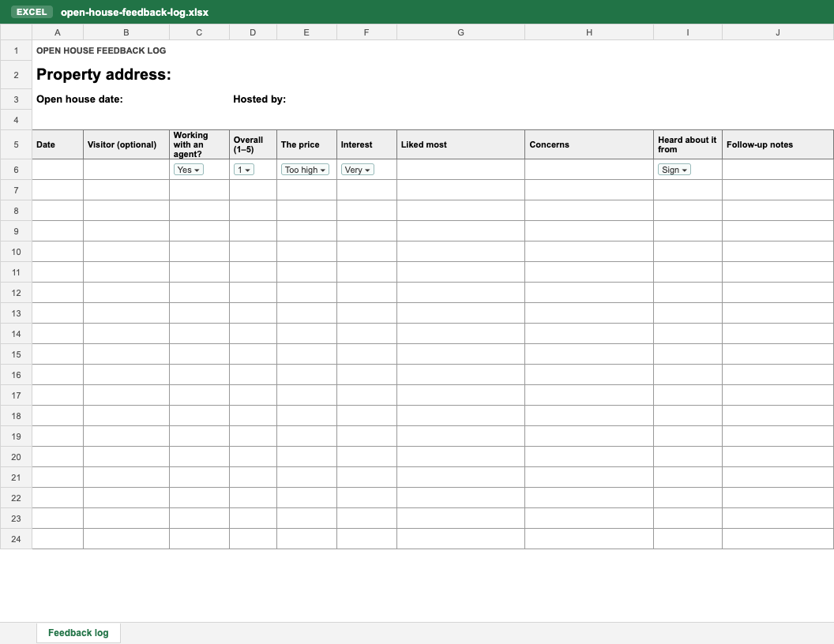Click the Concerns cell in row 6
This screenshot has width=834, height=644.
(589, 170)
